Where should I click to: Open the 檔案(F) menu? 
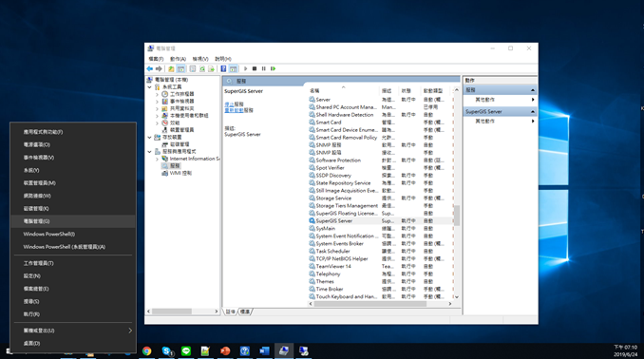[156, 59]
